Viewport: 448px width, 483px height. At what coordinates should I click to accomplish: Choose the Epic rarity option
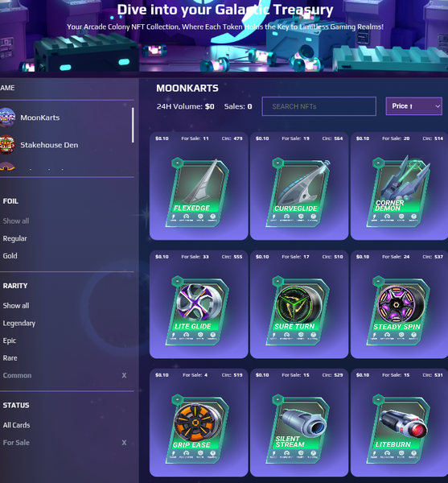click(9, 341)
